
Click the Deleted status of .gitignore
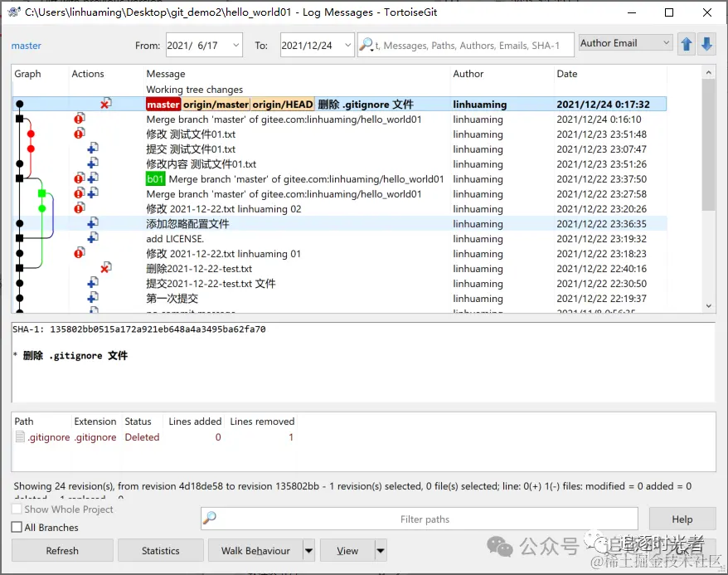pyautogui.click(x=142, y=437)
